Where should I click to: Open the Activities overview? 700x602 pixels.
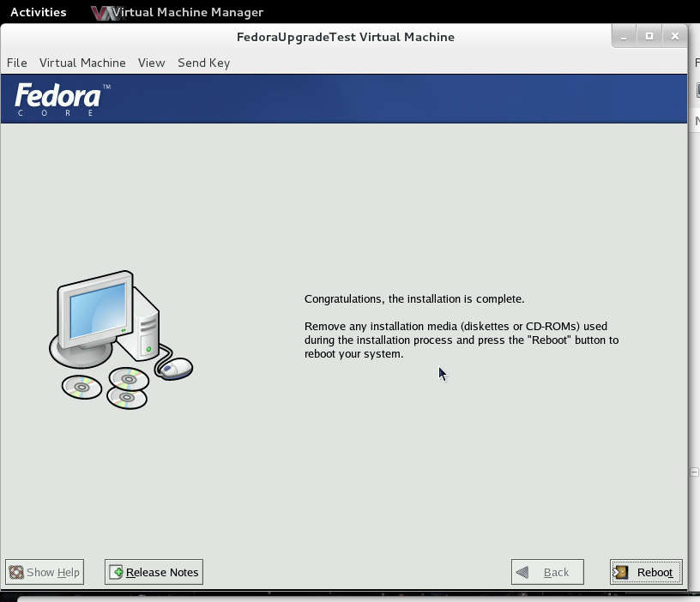[x=39, y=12]
